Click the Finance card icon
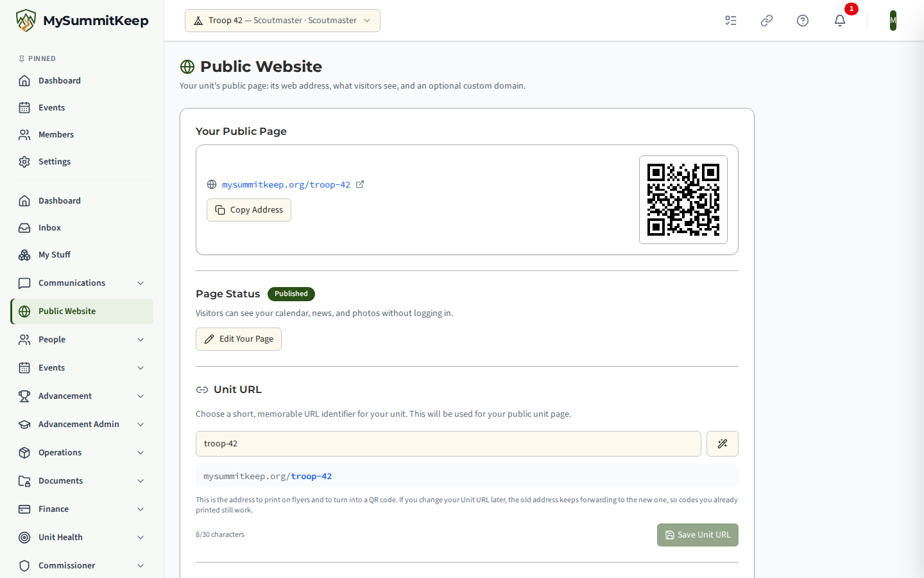Viewport: 924px width, 578px height. click(x=24, y=509)
